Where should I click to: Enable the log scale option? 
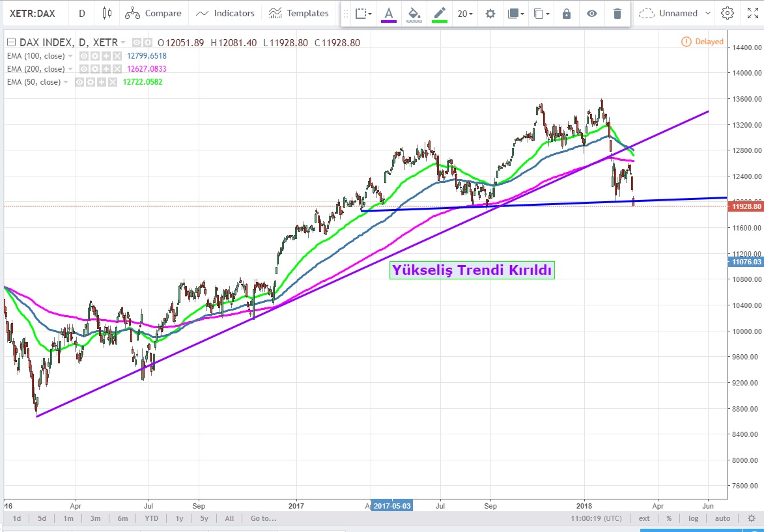[x=693, y=519]
